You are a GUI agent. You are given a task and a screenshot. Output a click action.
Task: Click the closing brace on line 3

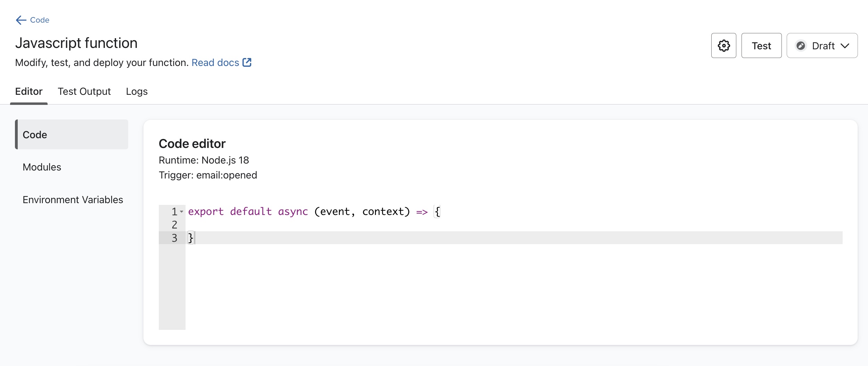190,238
